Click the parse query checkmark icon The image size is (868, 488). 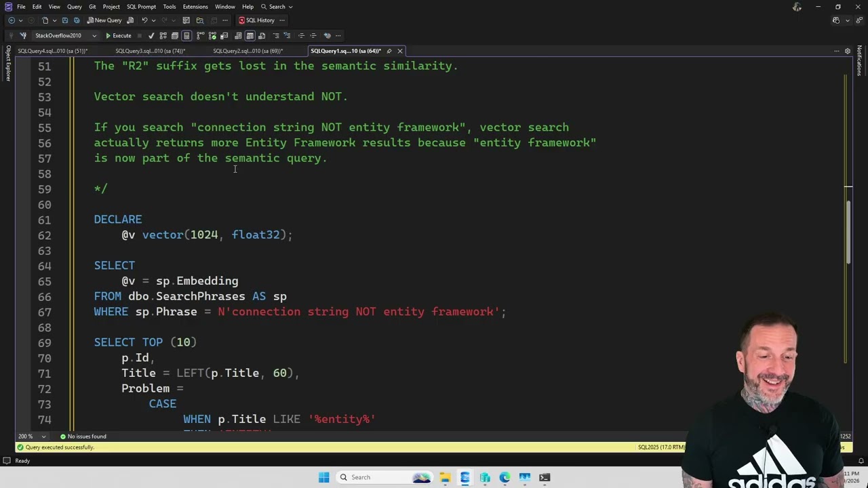[151, 35]
